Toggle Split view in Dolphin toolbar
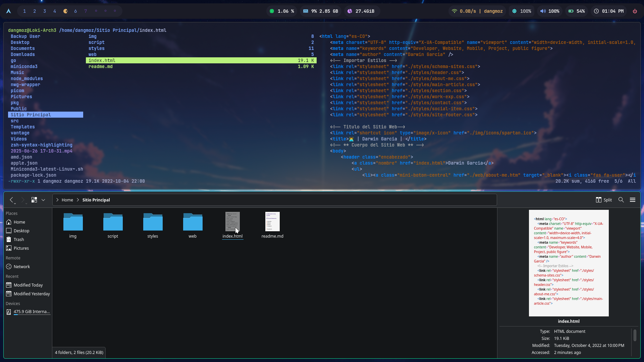 click(x=604, y=200)
